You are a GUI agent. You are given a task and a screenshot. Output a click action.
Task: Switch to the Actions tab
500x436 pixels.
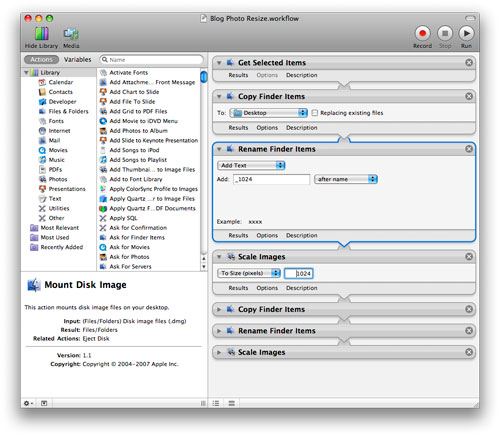point(41,59)
